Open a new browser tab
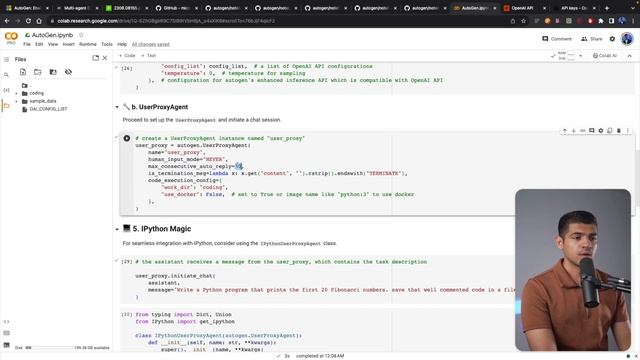This screenshot has width=640, height=360. (x=607, y=8)
